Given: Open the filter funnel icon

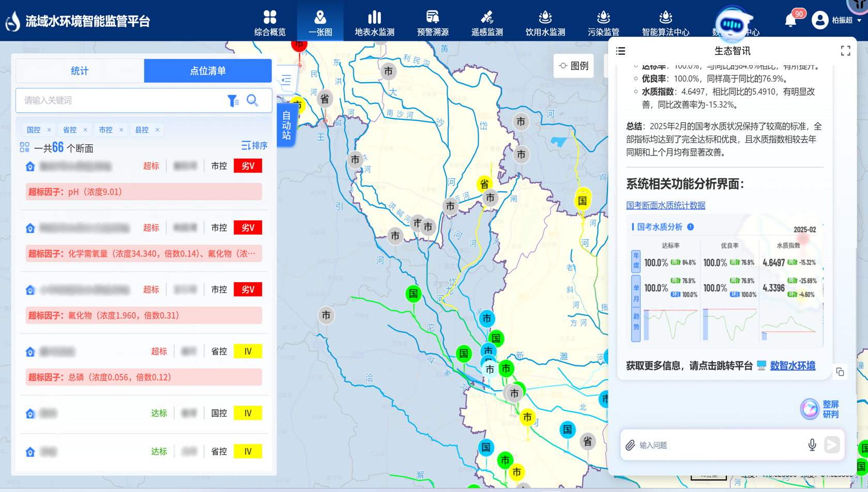Looking at the screenshot, I should (233, 101).
